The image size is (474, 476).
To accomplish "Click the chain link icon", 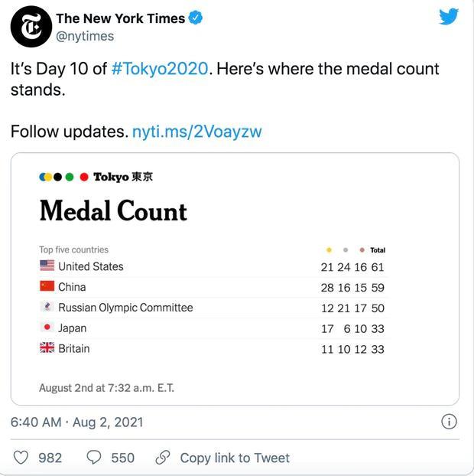I will [x=162, y=458].
